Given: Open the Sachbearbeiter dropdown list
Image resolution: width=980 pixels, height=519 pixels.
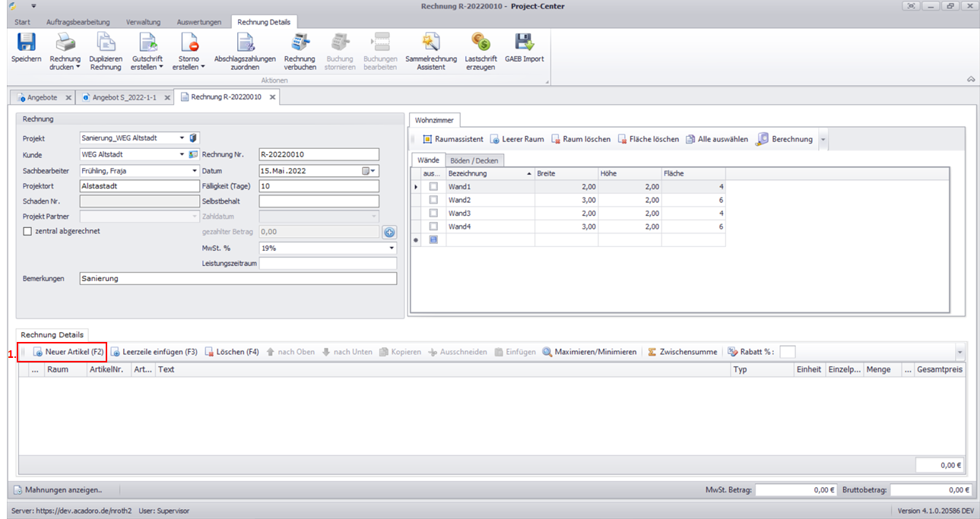Looking at the screenshot, I should click(195, 171).
